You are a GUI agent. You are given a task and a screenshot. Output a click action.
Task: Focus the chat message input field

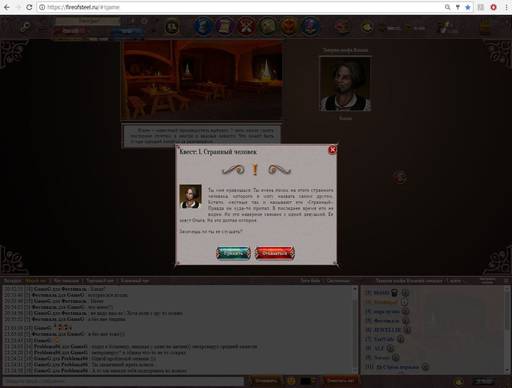point(123,380)
